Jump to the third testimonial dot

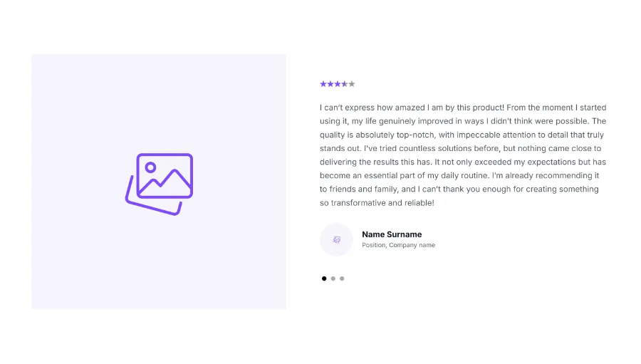coord(342,279)
